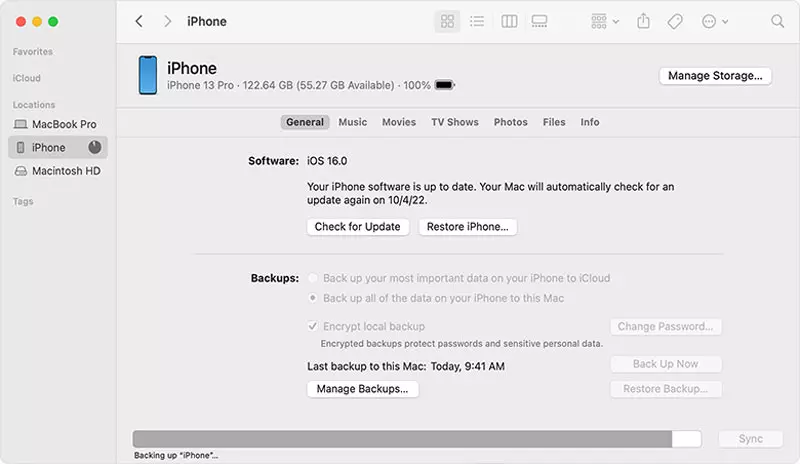Image resolution: width=800 pixels, height=464 pixels.
Task: Click the backup progress bar
Action: click(x=417, y=439)
